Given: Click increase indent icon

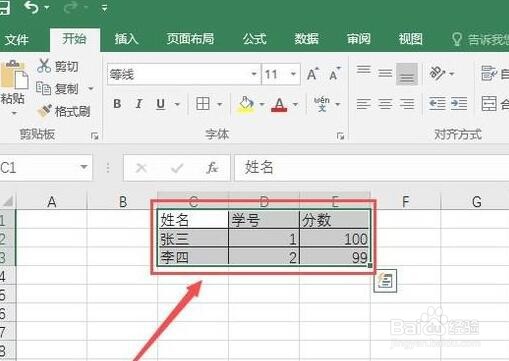Looking at the screenshot, I should tap(459, 104).
